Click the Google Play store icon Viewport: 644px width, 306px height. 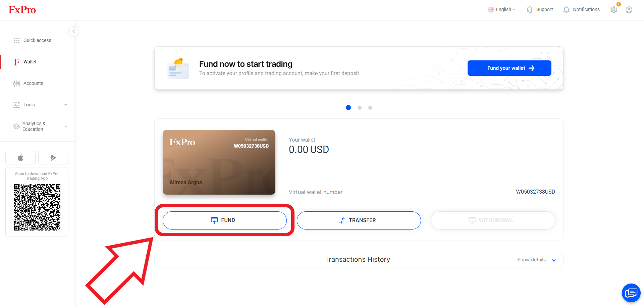click(53, 158)
